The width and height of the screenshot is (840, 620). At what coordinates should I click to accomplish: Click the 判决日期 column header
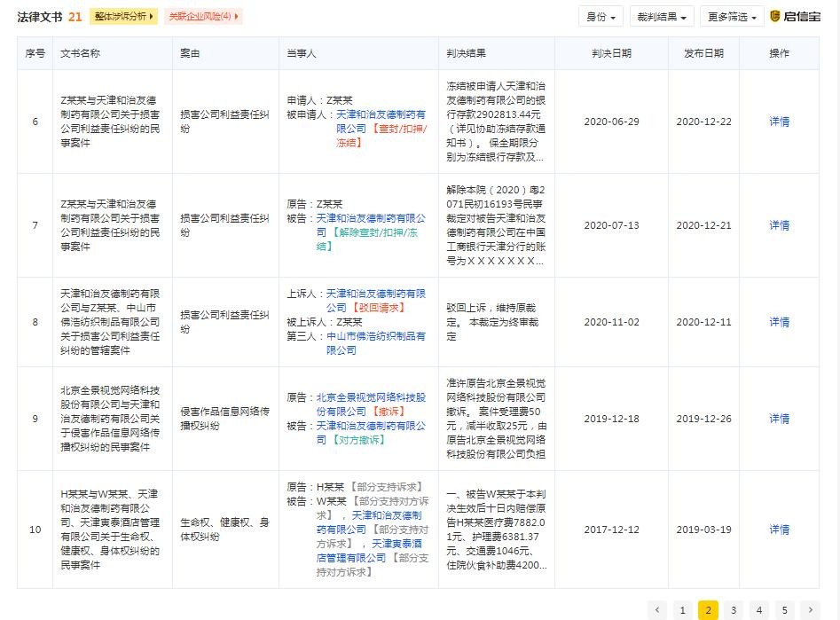coord(611,53)
